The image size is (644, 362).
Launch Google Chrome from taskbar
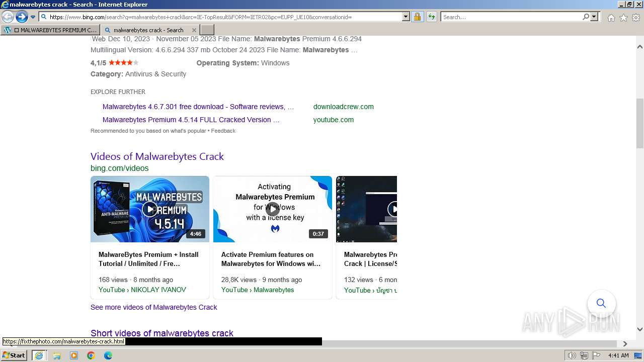pos(91,355)
